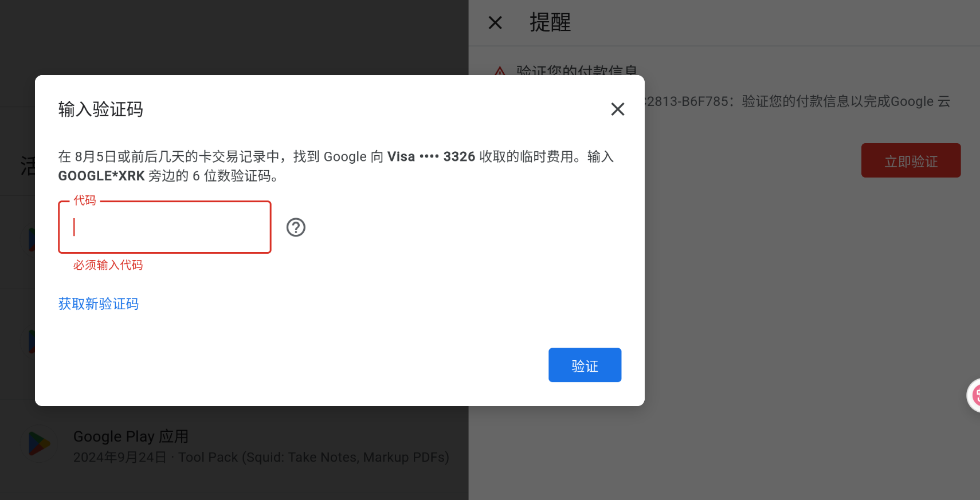Open the pink floating widget at right edge
This screenshot has height=500, width=980.
coord(974,395)
